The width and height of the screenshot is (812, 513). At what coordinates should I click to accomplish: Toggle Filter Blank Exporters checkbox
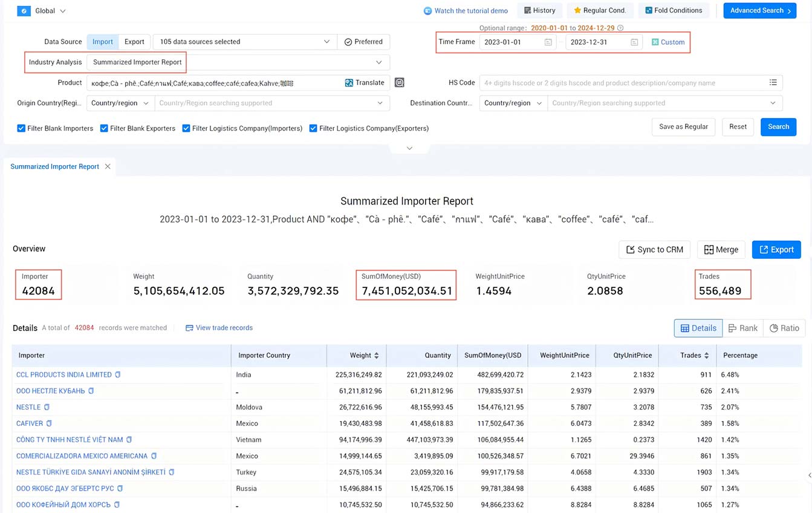[x=104, y=128]
